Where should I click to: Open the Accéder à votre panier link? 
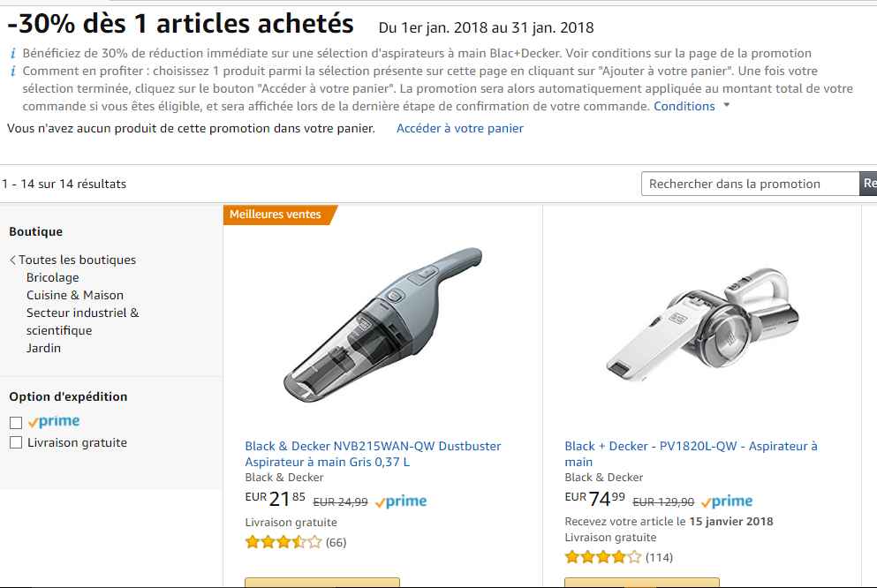[459, 128]
